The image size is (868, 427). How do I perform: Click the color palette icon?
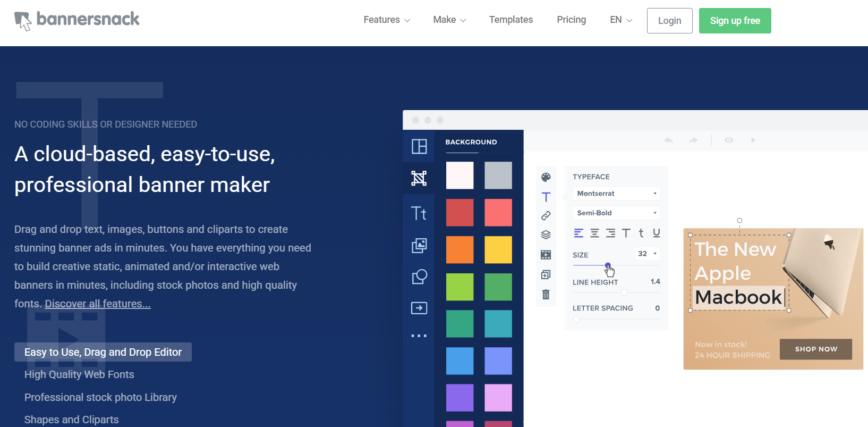(546, 177)
